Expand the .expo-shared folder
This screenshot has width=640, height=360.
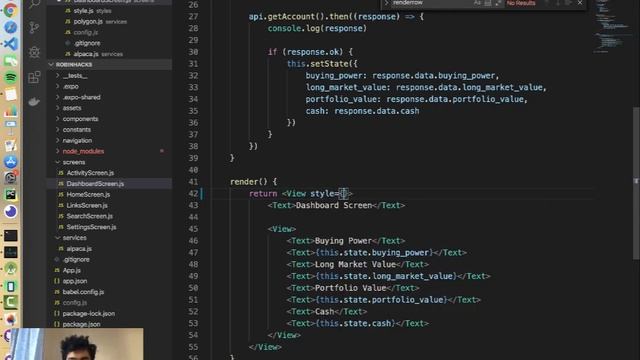coord(110,97)
